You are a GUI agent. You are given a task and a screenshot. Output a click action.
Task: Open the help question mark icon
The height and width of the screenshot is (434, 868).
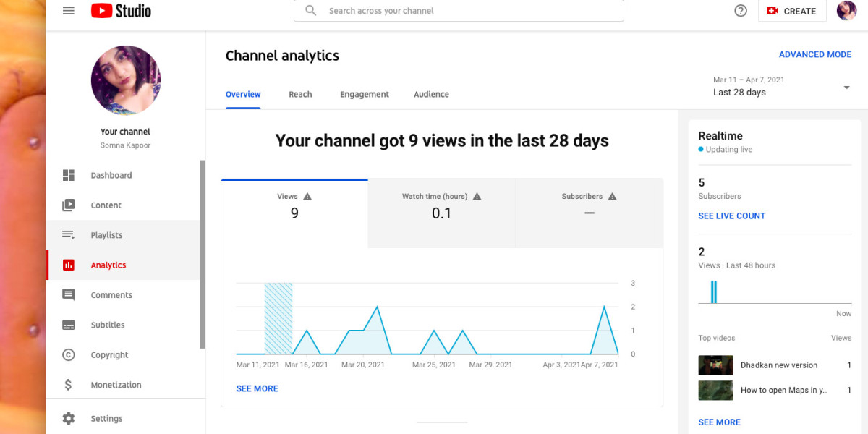pos(741,11)
